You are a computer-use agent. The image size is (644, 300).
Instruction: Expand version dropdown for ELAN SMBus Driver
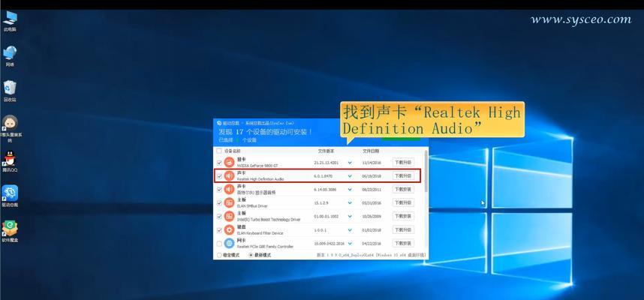[x=350, y=202]
